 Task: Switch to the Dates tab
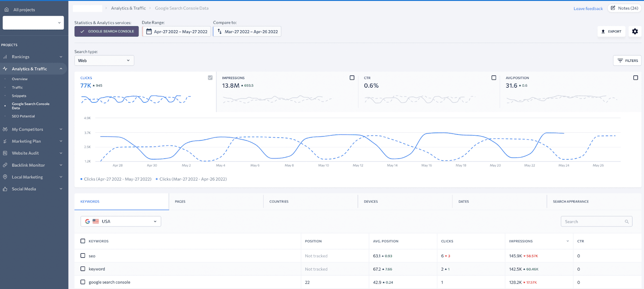(500, 202)
